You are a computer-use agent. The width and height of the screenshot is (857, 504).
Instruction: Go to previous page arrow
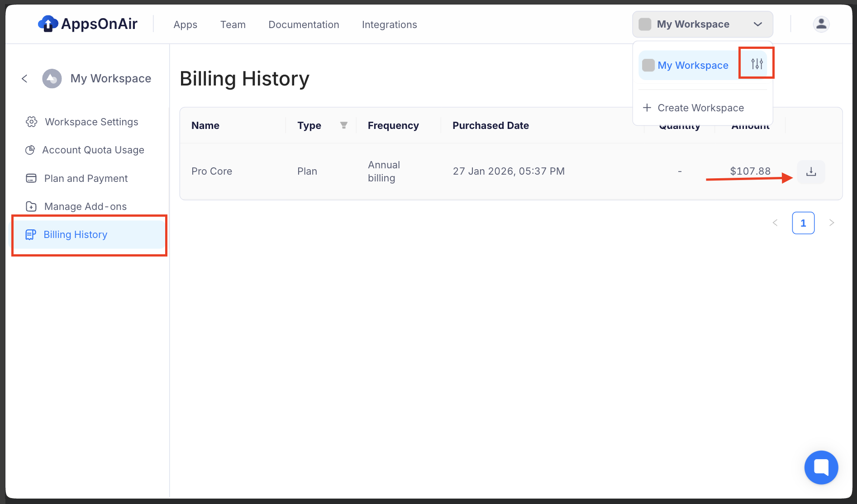pyautogui.click(x=775, y=223)
